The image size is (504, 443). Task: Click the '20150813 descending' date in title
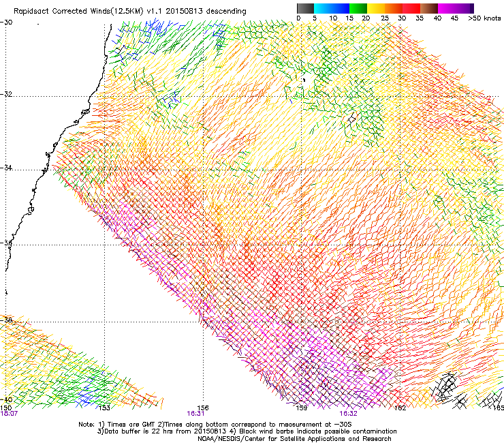[x=206, y=12]
